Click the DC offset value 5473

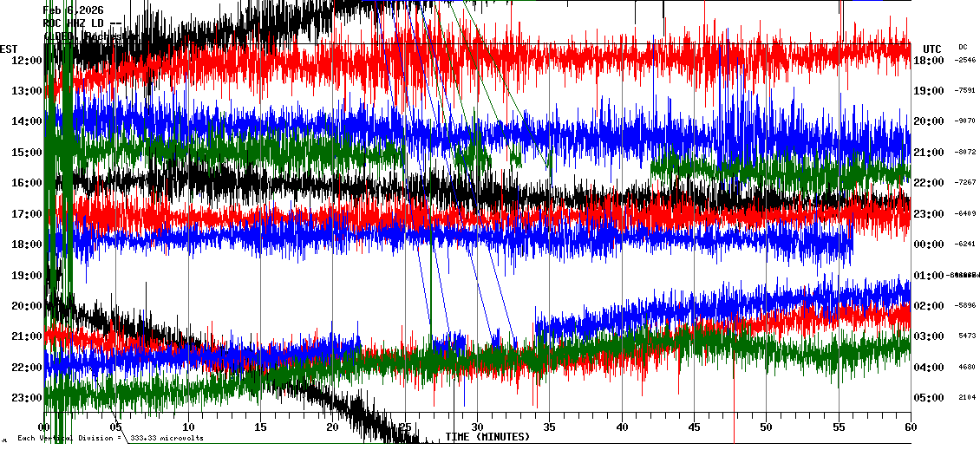[967, 336]
